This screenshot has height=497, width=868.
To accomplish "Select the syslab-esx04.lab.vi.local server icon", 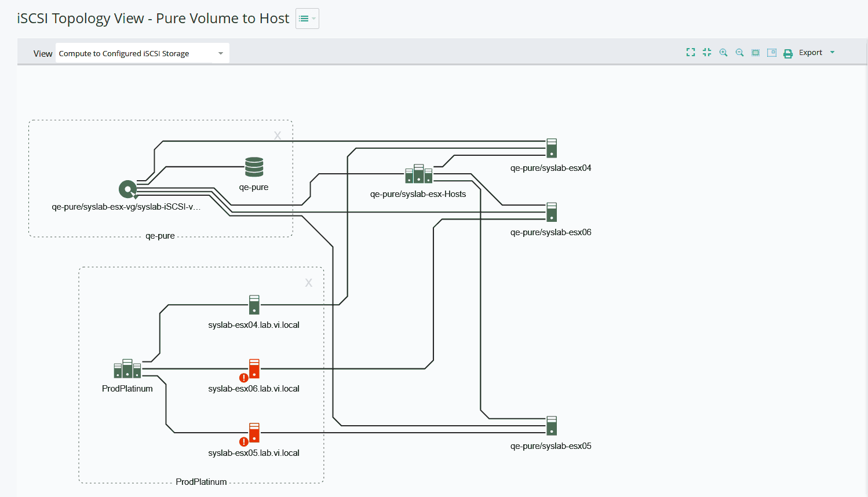I will tap(254, 305).
